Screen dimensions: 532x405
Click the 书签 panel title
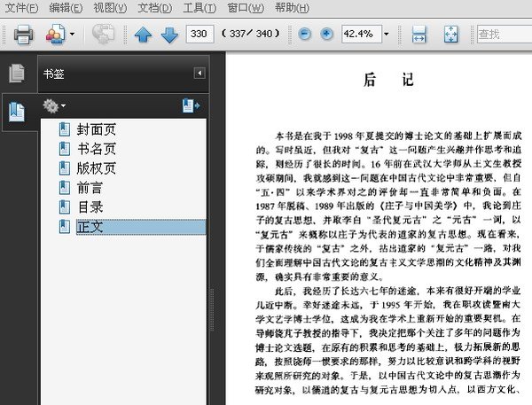53,74
